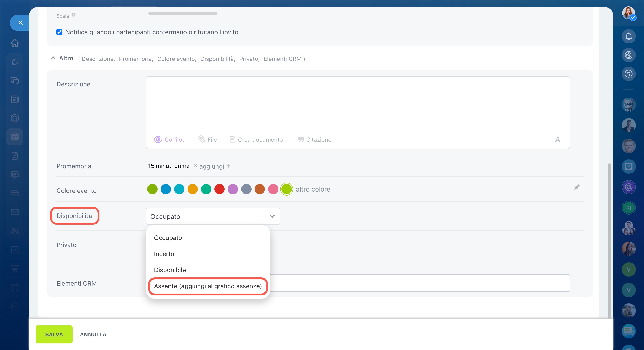
Task: Open the calendar icon in left sidebar
Action: [15, 137]
